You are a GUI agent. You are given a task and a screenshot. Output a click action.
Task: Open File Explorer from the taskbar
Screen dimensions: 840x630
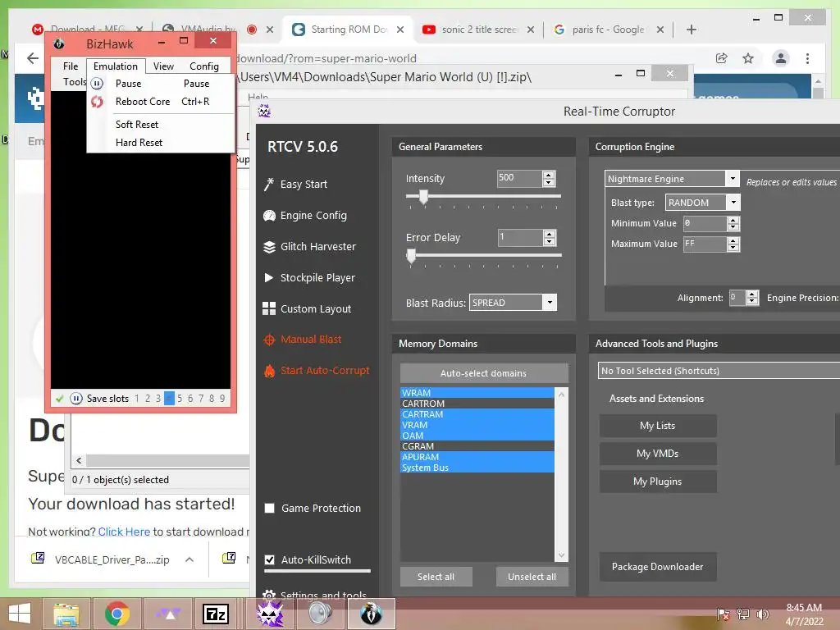pos(66,614)
